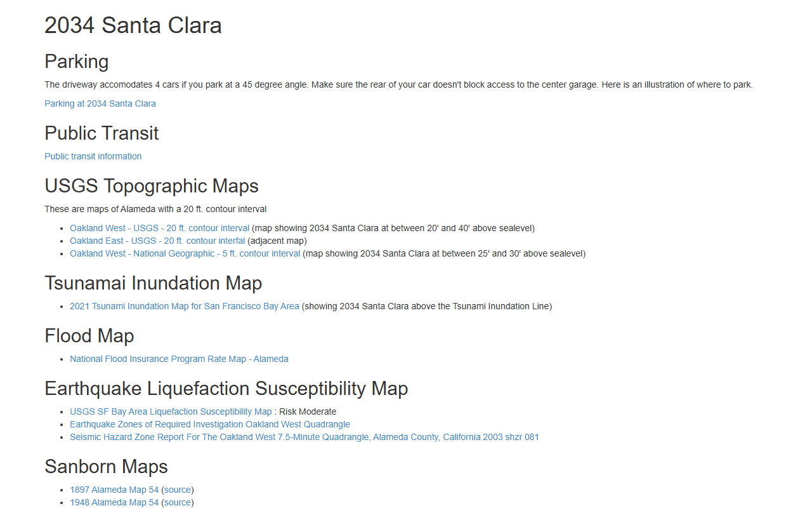Open the Parking at 2034 Santa Clara link

point(100,104)
